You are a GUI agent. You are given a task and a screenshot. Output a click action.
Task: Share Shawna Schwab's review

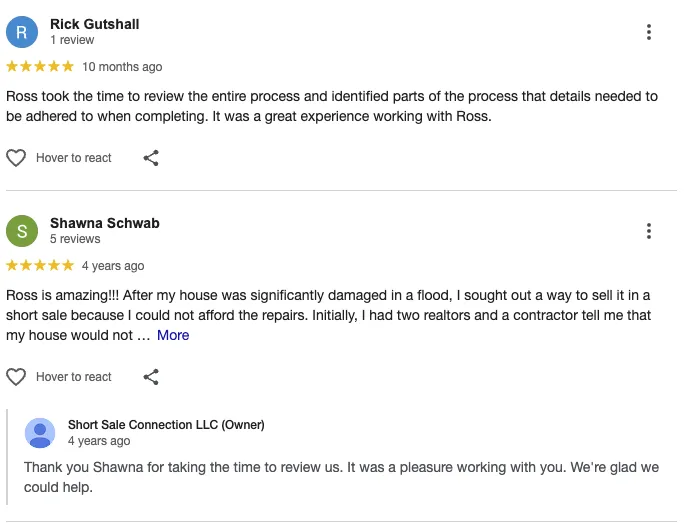pos(151,377)
